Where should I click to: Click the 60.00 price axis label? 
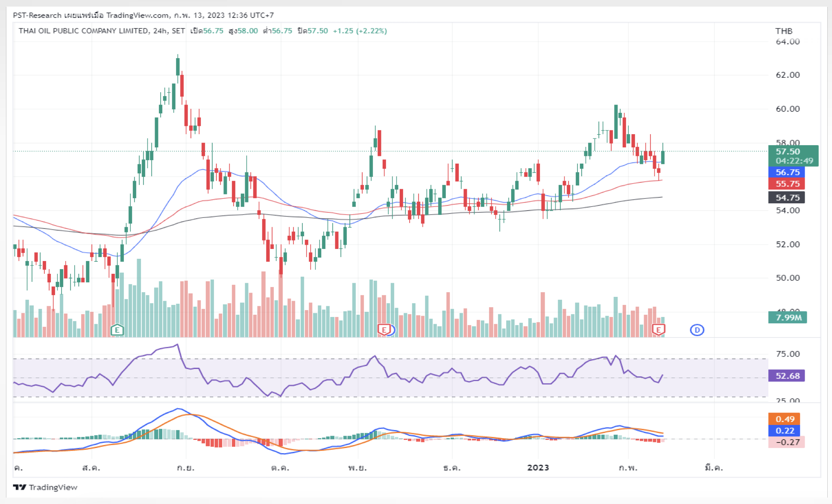point(788,108)
